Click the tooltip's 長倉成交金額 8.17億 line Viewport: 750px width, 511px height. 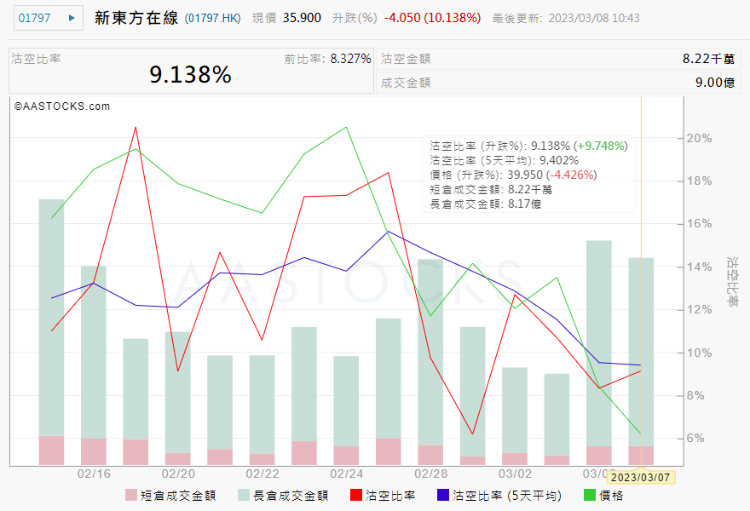[x=485, y=204]
